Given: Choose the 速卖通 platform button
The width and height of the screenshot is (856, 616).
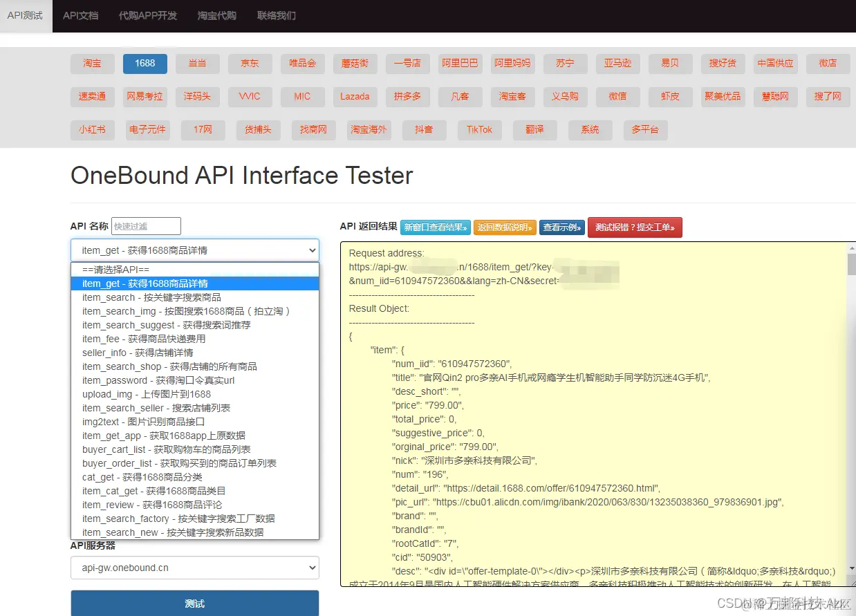Looking at the screenshot, I should pyautogui.click(x=93, y=96).
